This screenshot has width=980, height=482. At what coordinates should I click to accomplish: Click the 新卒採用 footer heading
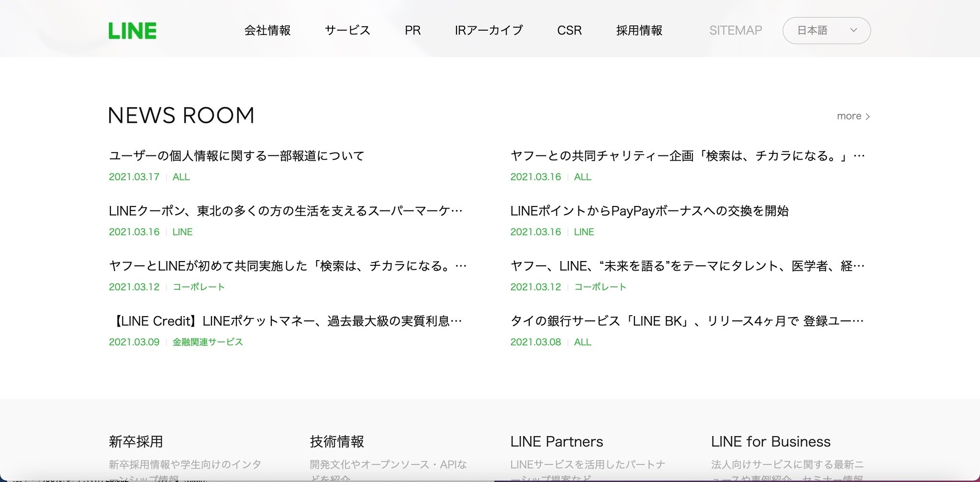[x=136, y=441]
